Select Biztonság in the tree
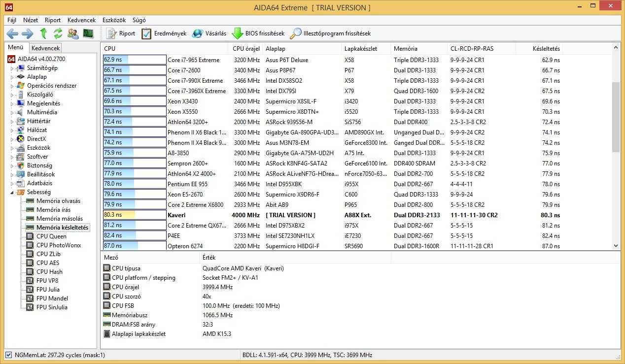Screen dimensions: 625x364 pos(39,165)
